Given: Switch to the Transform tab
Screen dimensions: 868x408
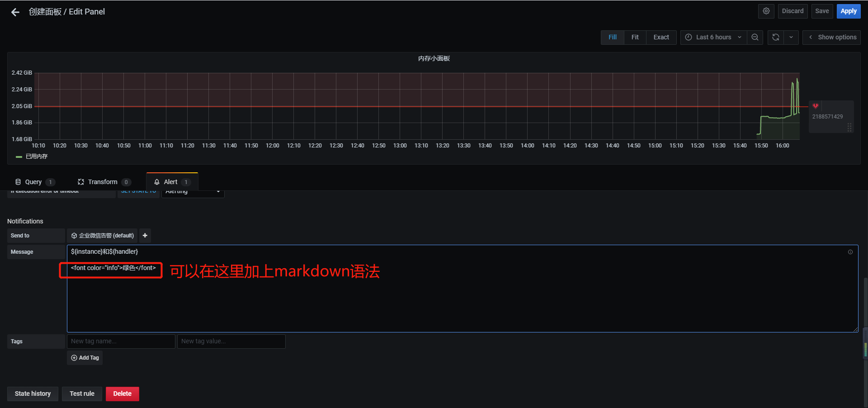Looking at the screenshot, I should pos(103,182).
